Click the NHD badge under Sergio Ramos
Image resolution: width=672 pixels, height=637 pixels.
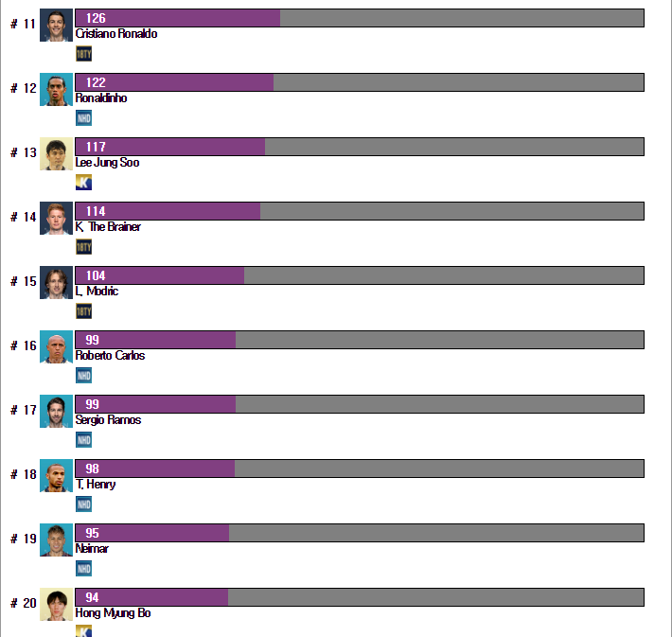coord(83,440)
